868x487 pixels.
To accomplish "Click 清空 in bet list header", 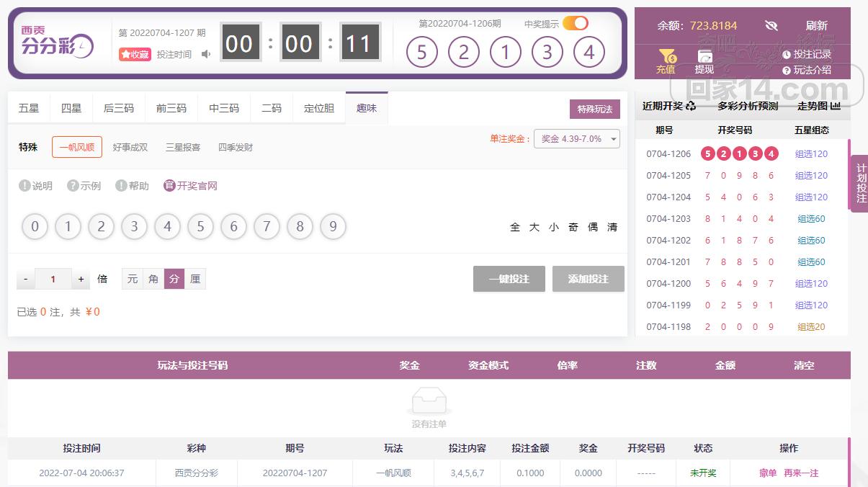I will click(x=804, y=365).
